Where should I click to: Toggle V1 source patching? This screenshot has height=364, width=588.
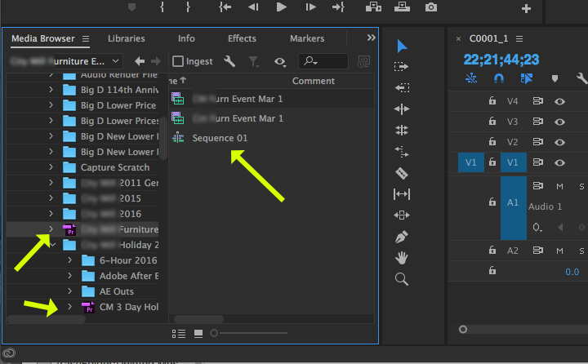pos(471,162)
